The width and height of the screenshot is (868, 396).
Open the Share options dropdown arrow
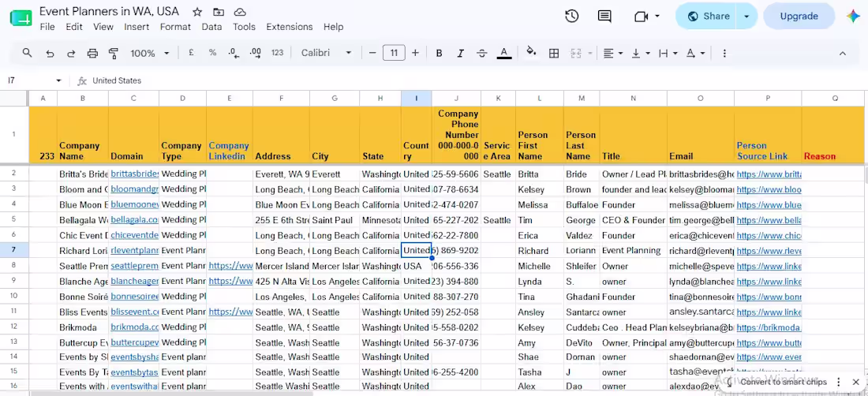click(x=746, y=16)
